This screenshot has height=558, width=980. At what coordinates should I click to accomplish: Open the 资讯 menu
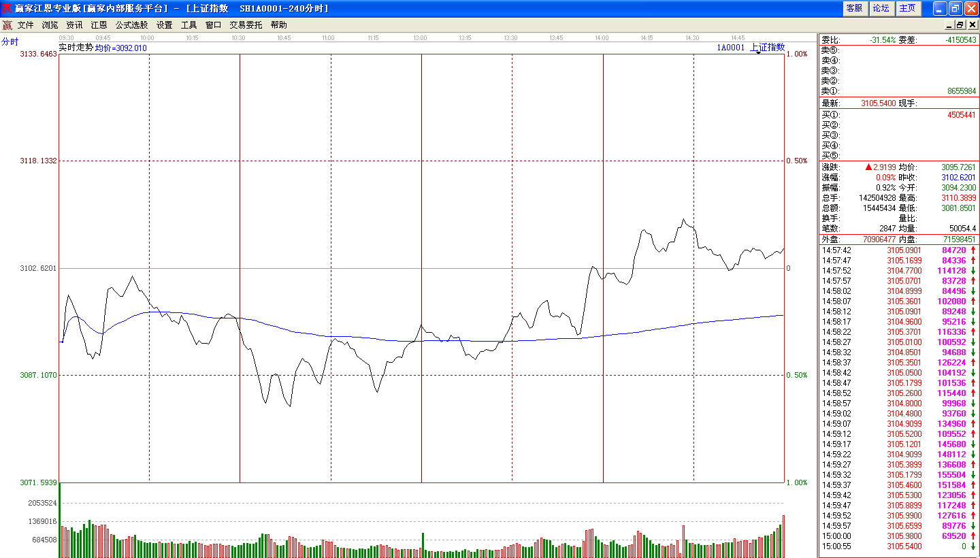tap(74, 25)
